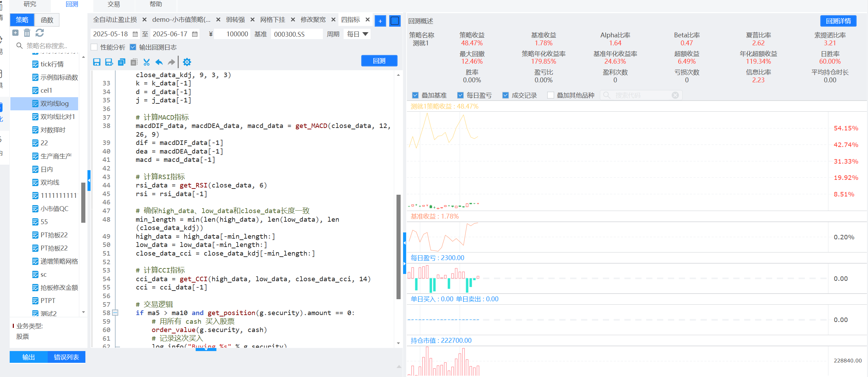Enable the 叠加其他品种 checkbox
Screen dimensions: 868x377
(551, 95)
